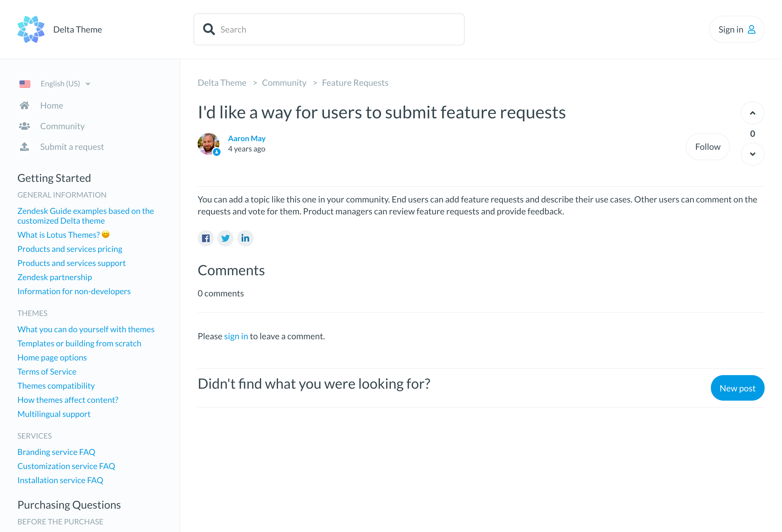Go to Home in the sidebar
782x532 pixels.
coord(52,106)
